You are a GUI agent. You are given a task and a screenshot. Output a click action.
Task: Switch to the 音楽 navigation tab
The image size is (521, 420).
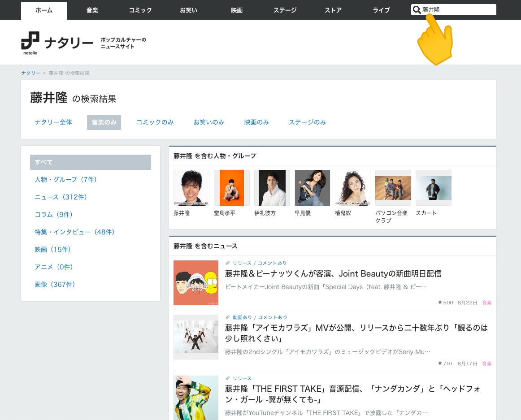92,10
